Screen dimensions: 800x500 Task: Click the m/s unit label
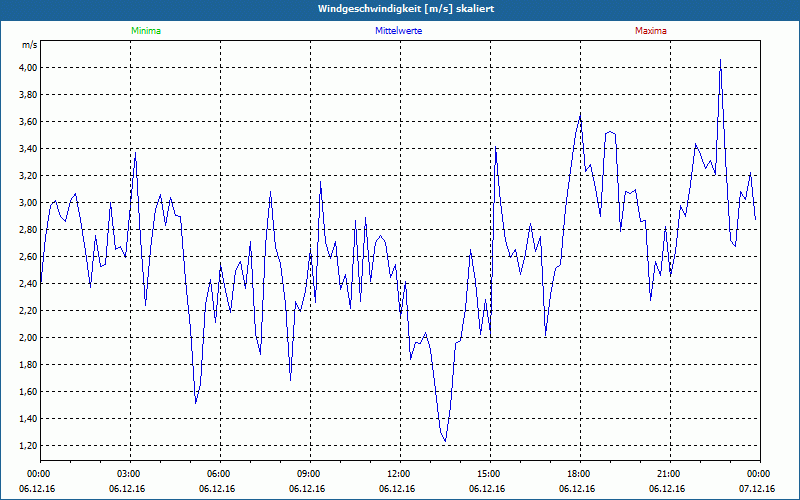(x=30, y=45)
